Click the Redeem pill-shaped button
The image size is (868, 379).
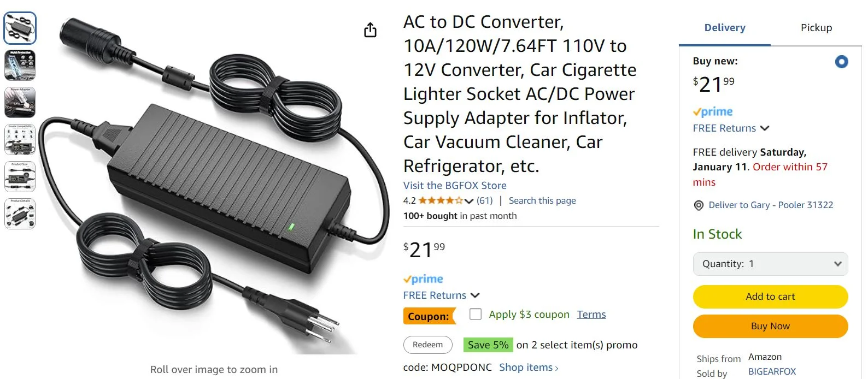tap(427, 345)
